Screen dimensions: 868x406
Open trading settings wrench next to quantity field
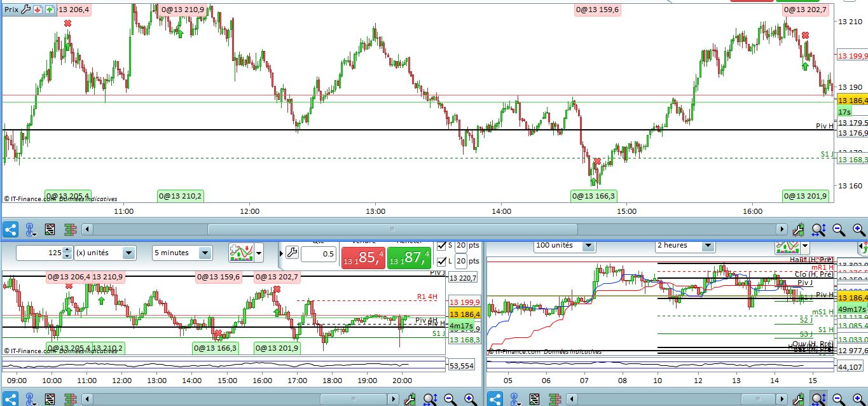(x=292, y=253)
